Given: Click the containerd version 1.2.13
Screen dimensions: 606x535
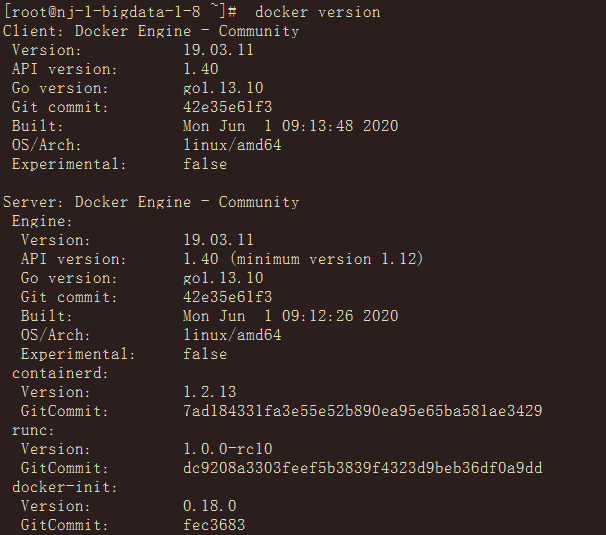Looking at the screenshot, I should click(x=210, y=392).
